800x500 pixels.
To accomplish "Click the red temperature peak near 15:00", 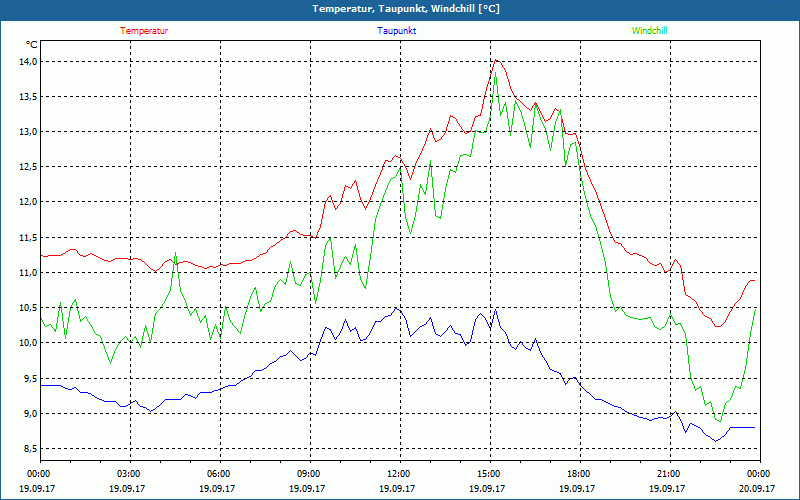I will coord(496,60).
